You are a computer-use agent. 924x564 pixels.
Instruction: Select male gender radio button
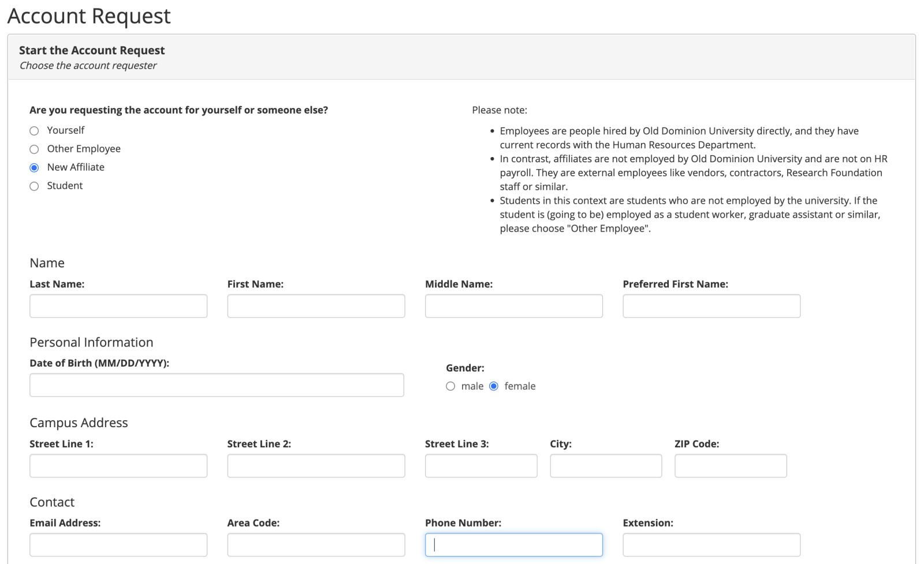point(450,387)
